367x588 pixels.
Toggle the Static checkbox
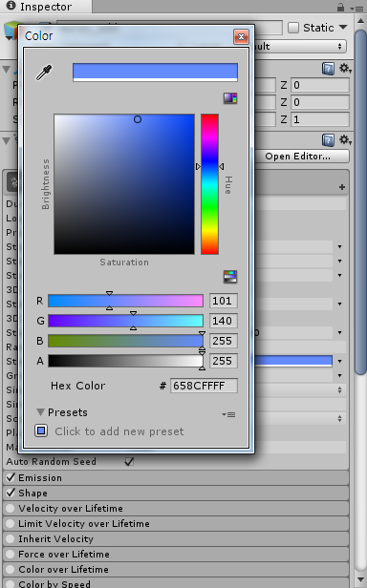click(293, 28)
